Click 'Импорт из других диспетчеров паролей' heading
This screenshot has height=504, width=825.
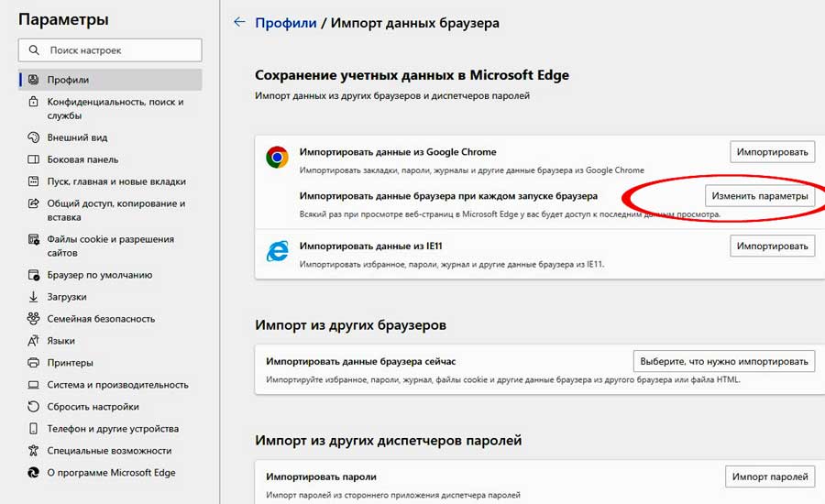coord(389,441)
